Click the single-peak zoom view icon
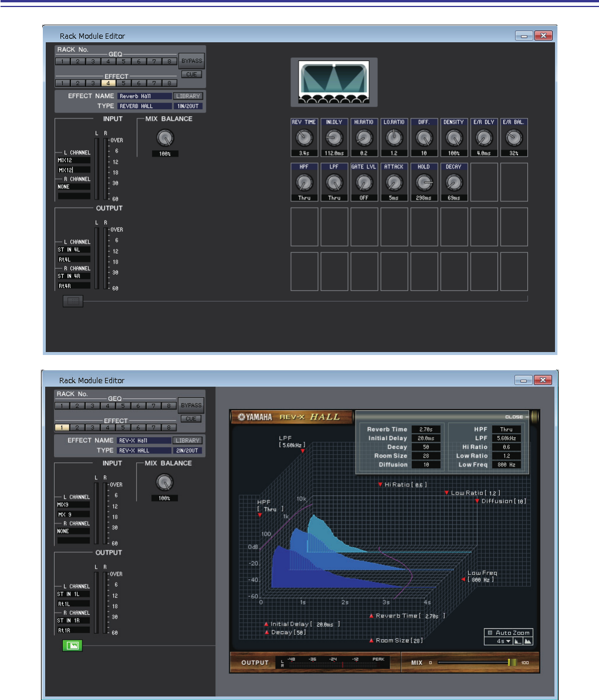Viewport: 599px width, 700px height. pyautogui.click(x=518, y=641)
